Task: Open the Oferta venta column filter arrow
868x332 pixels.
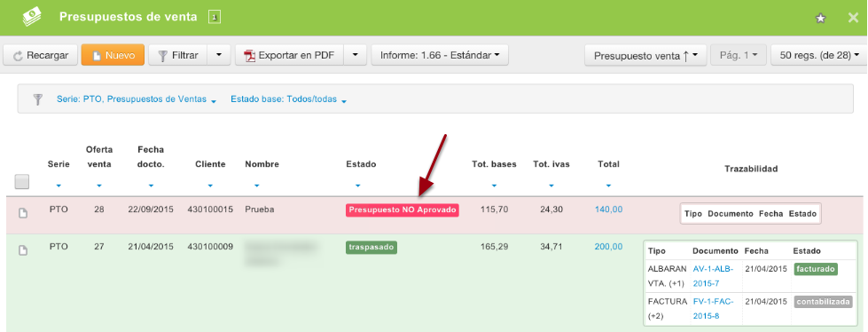Action: click(99, 186)
